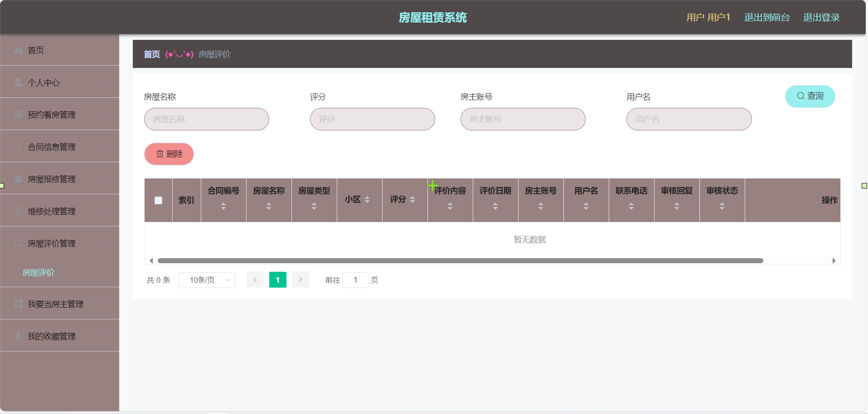This screenshot has height=414, width=868.
Task: Click the icon beside 维修处理管理
Action: pos(18,211)
